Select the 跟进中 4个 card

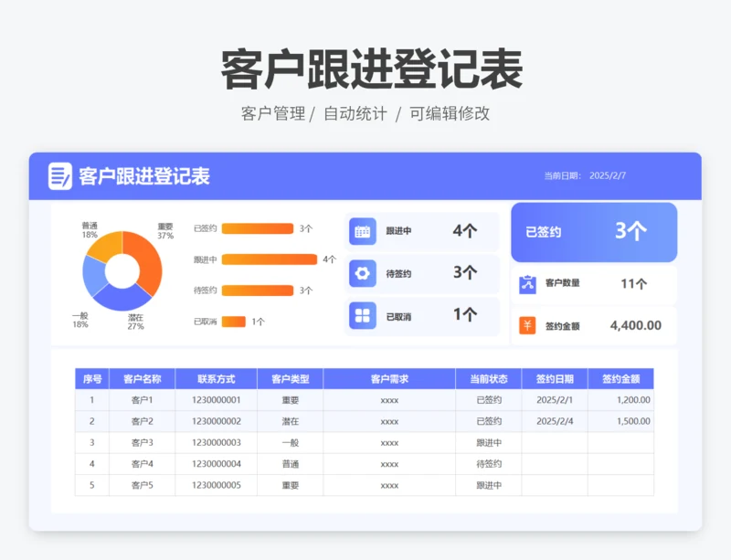pos(421,231)
